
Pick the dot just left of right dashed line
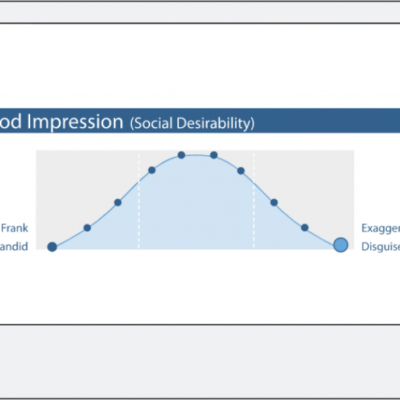pos(241,171)
